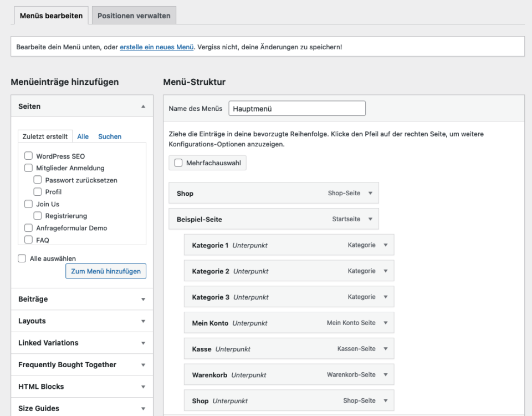This screenshot has height=416, width=532.
Task: Toggle the Mehrfachauswahl checkbox
Action: (x=178, y=163)
